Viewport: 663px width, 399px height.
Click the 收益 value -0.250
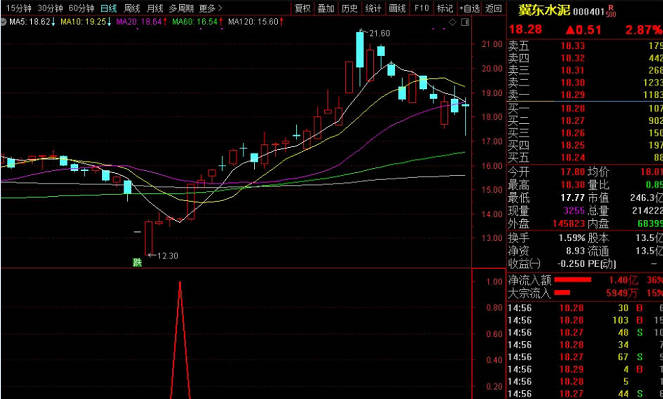click(x=571, y=264)
